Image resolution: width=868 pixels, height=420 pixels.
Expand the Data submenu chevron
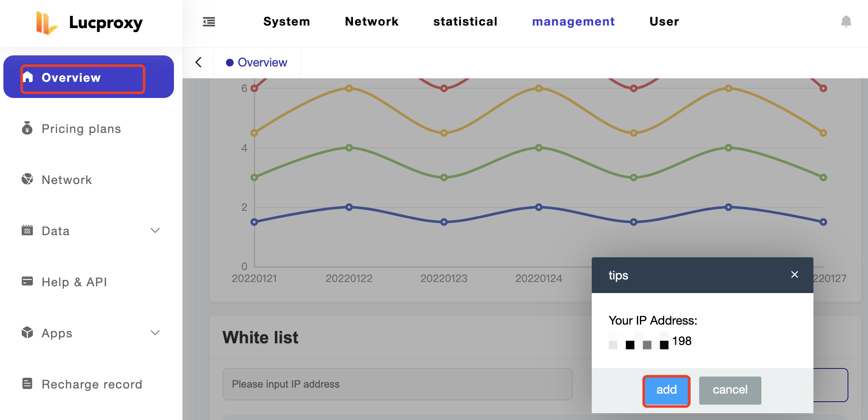(x=155, y=230)
